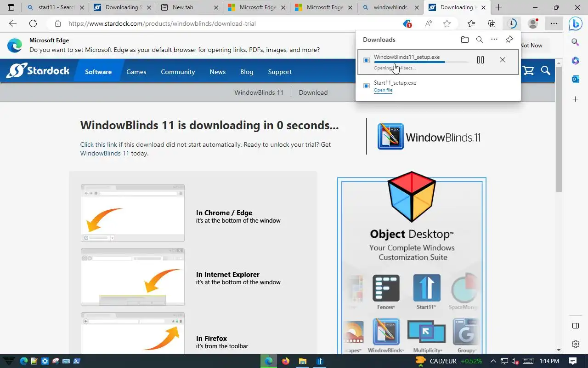Open the Edge shopping coupons icon
Viewport: 588px width, 368px height.
click(x=407, y=23)
